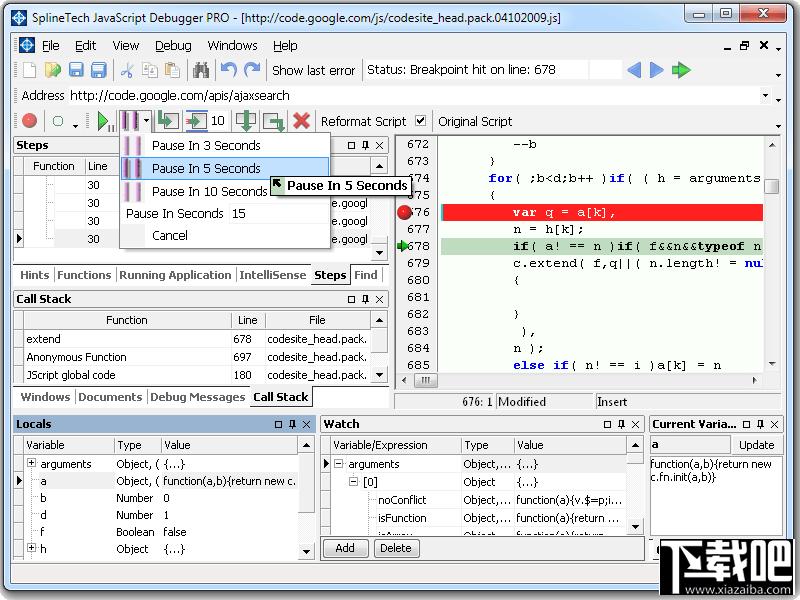
Task: Collapse the [0] node in Watch
Action: pyautogui.click(x=354, y=481)
